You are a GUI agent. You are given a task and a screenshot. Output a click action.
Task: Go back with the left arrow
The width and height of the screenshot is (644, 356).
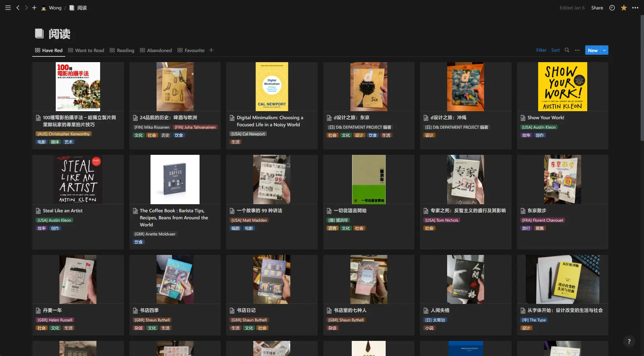click(x=18, y=8)
